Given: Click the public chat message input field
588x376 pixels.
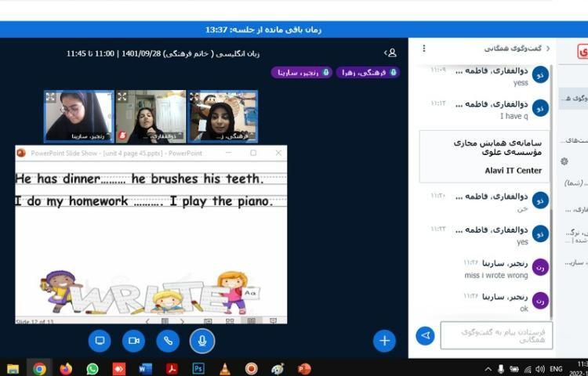Looking at the screenshot, I should pyautogui.click(x=496, y=335).
